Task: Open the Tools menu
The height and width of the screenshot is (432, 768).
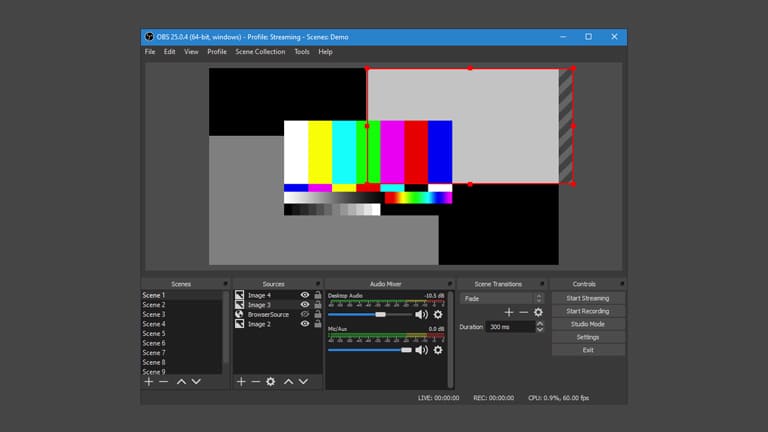Action: click(302, 51)
